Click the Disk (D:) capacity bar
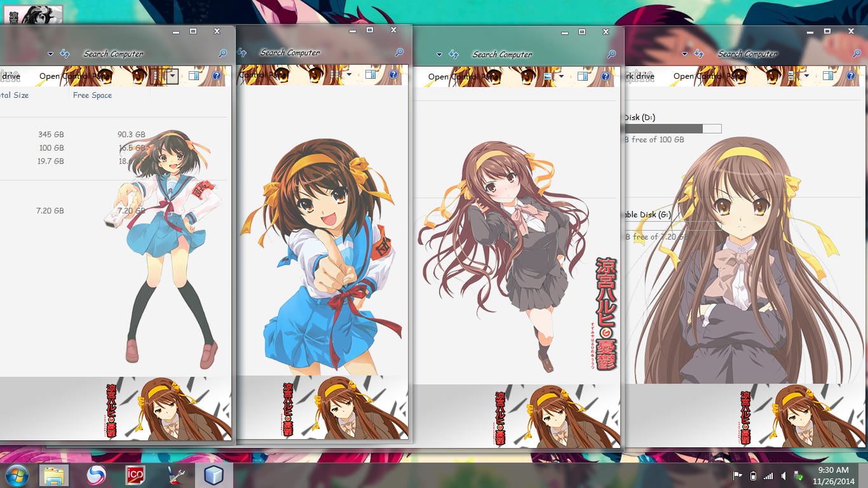The height and width of the screenshot is (488, 868). point(673,129)
